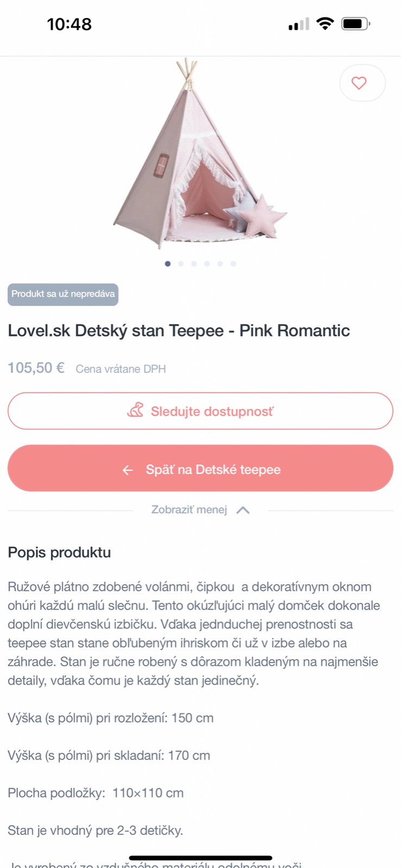
Task: Tap the heart favorite icon
Action: pyautogui.click(x=359, y=83)
